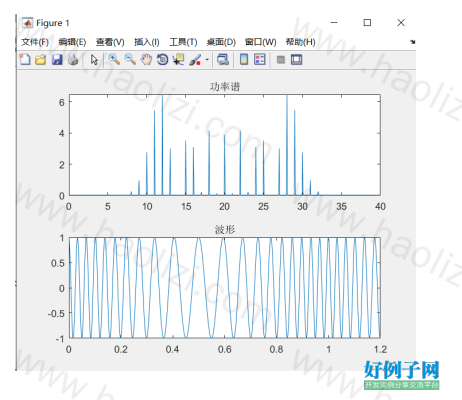Show Plot Tools and dock figure
Viewport: 462px width, 400px height.
point(296,60)
